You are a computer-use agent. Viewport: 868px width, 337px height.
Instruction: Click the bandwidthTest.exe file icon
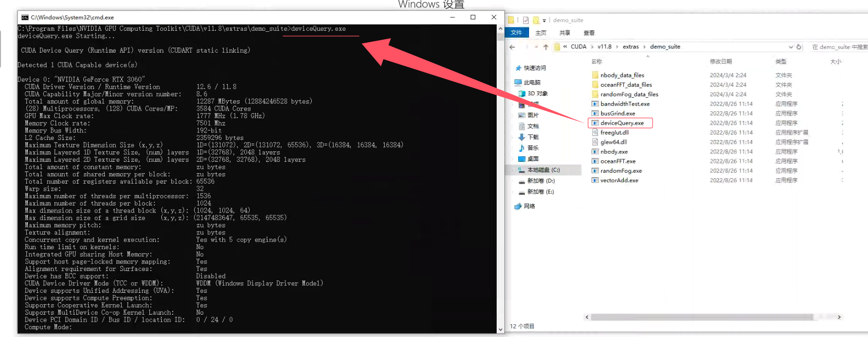pyautogui.click(x=595, y=104)
